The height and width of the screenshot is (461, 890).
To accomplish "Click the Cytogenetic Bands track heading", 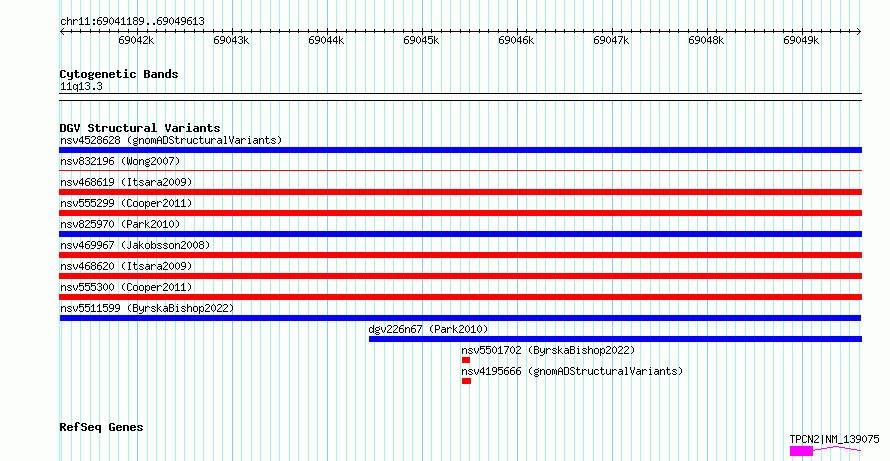I will click(119, 74).
